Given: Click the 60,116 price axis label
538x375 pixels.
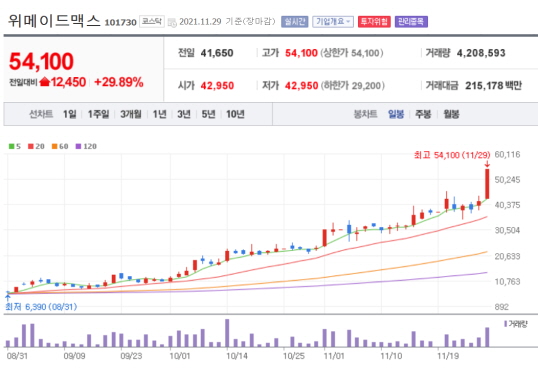Looking at the screenshot, I should 507,155.
